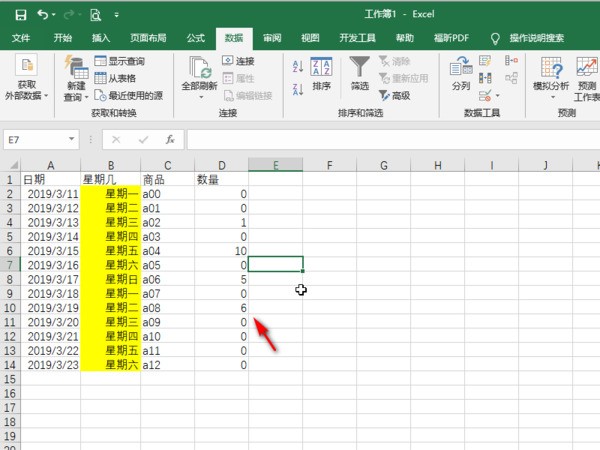600x450 pixels.
Task: Open 新建查询 dropdown button
Action: point(76,78)
